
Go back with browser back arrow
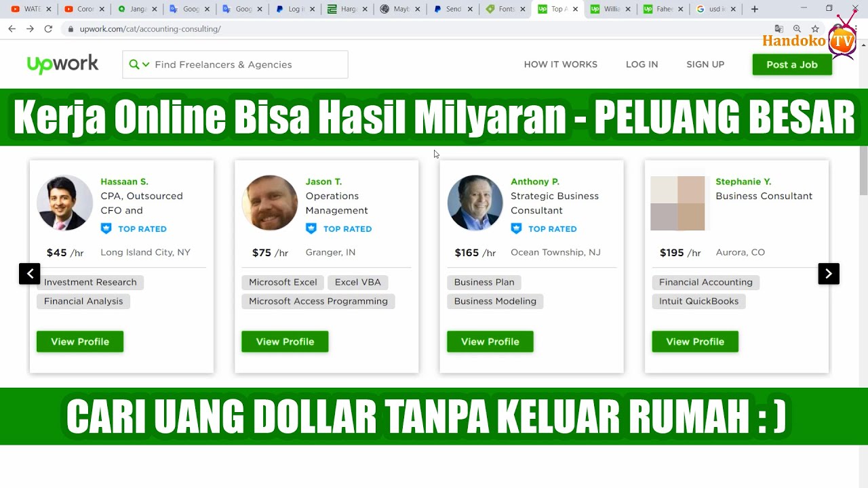click(12, 29)
